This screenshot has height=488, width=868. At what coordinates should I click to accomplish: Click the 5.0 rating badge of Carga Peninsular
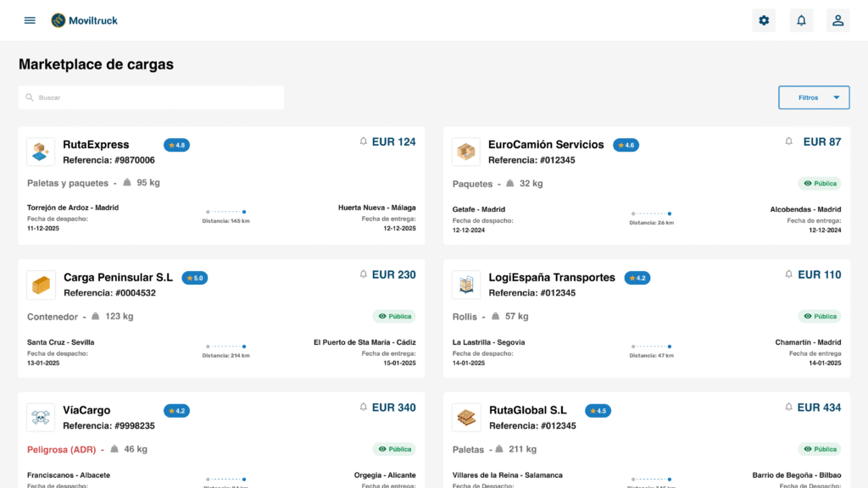[x=194, y=278]
